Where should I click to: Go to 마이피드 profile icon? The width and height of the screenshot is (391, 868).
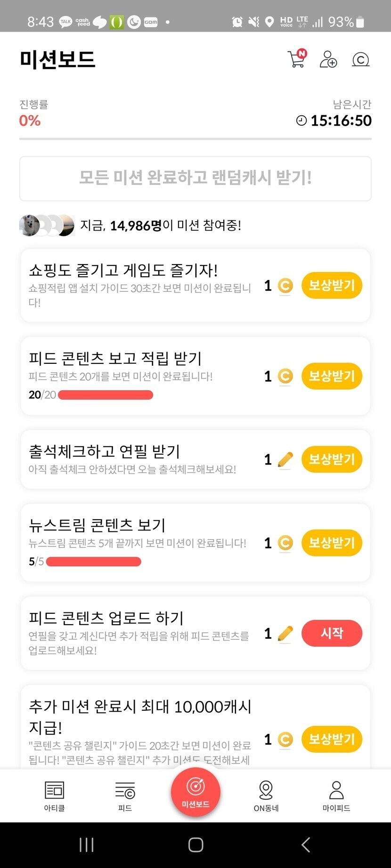click(336, 796)
